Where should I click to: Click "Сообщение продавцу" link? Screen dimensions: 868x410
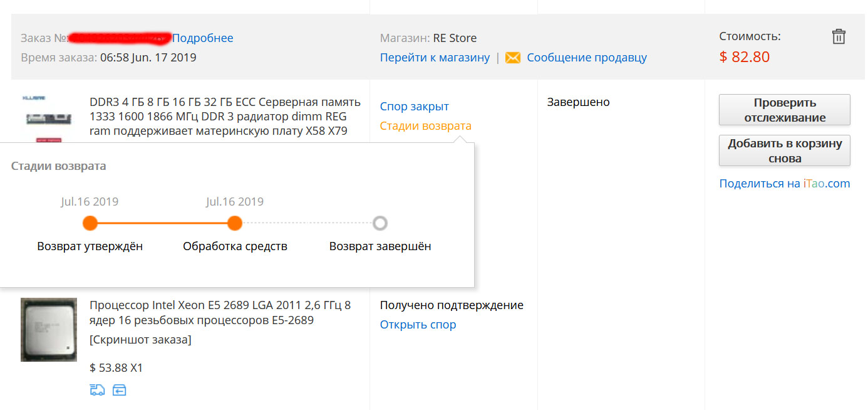587,58
